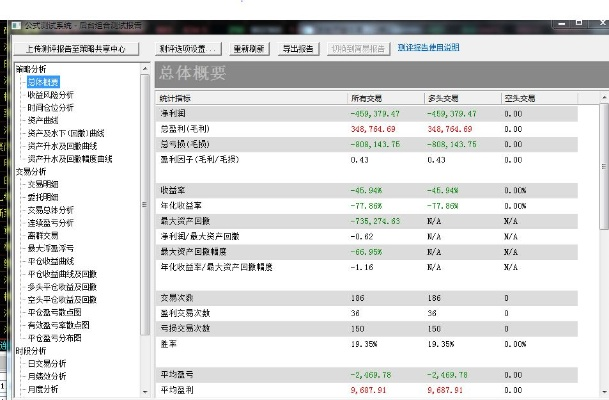The height and width of the screenshot is (400, 609).
Task: Open the 平仓收益曲线 item
Action: 50,260
